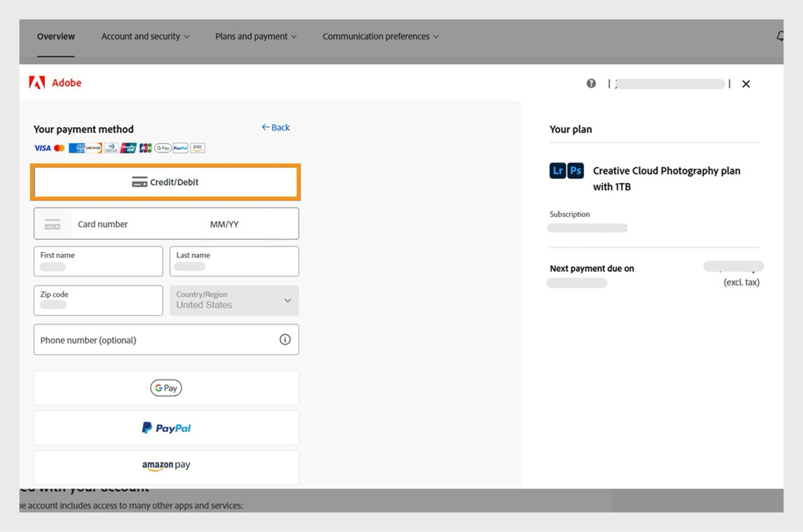Image resolution: width=803 pixels, height=532 pixels.
Task: Click the Diners Club logo
Action: (x=111, y=148)
